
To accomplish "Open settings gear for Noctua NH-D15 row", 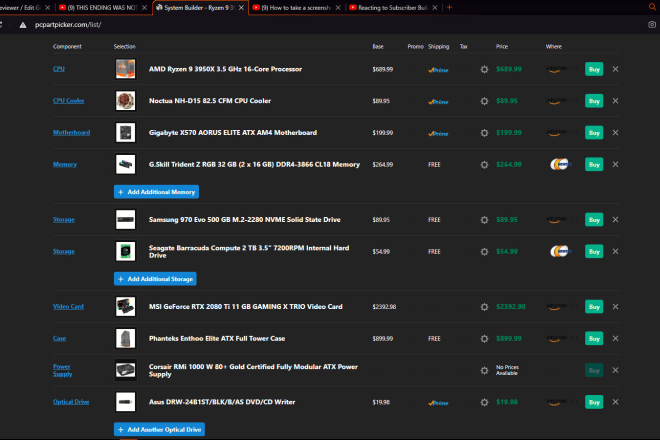I will tap(484, 101).
